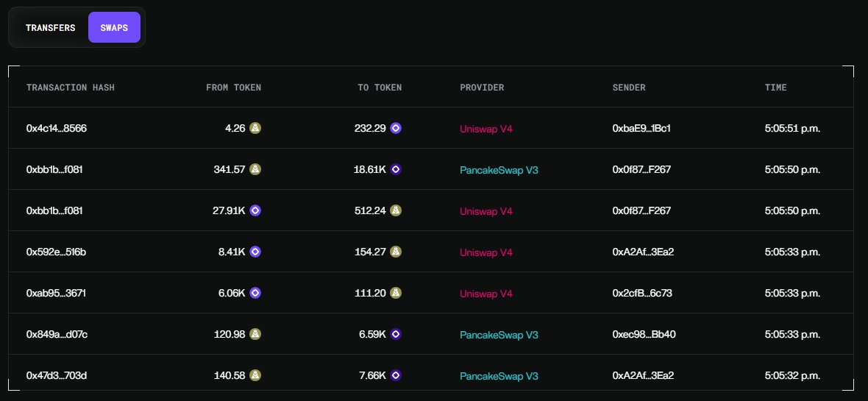
Task: Open transaction hash 0x849a...d07c
Action: (57, 335)
